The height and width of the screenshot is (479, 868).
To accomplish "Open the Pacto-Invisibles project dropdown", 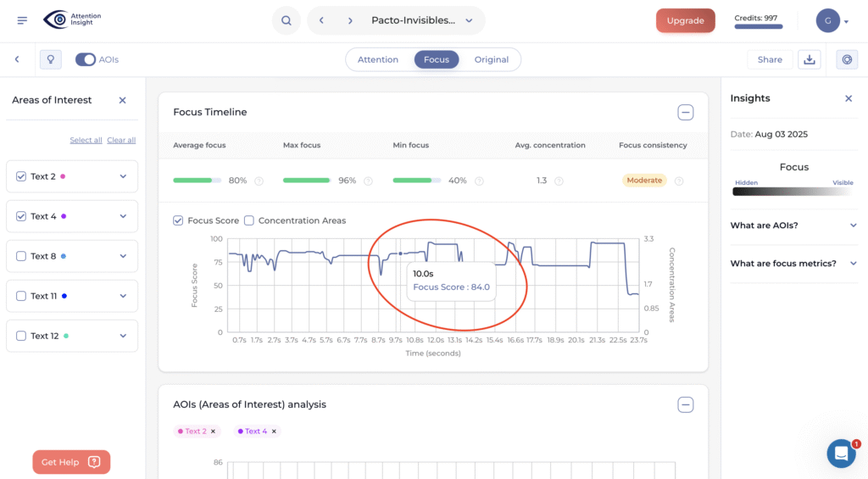I will tap(469, 20).
